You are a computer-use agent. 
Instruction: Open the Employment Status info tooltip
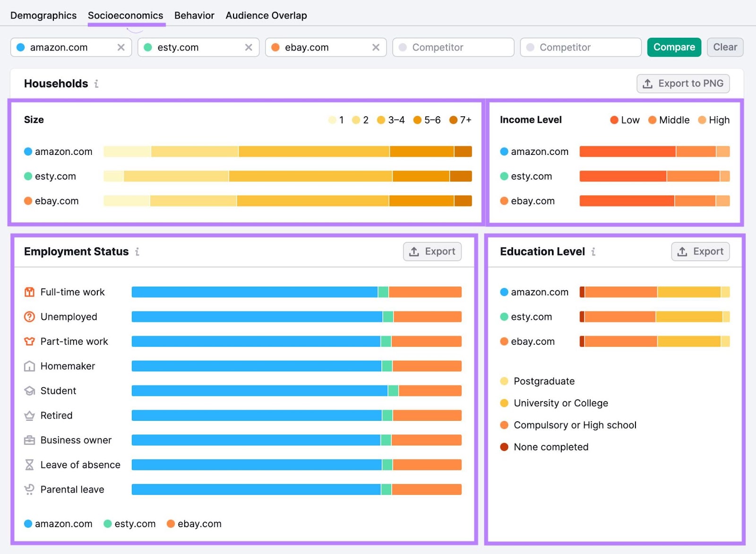click(137, 252)
